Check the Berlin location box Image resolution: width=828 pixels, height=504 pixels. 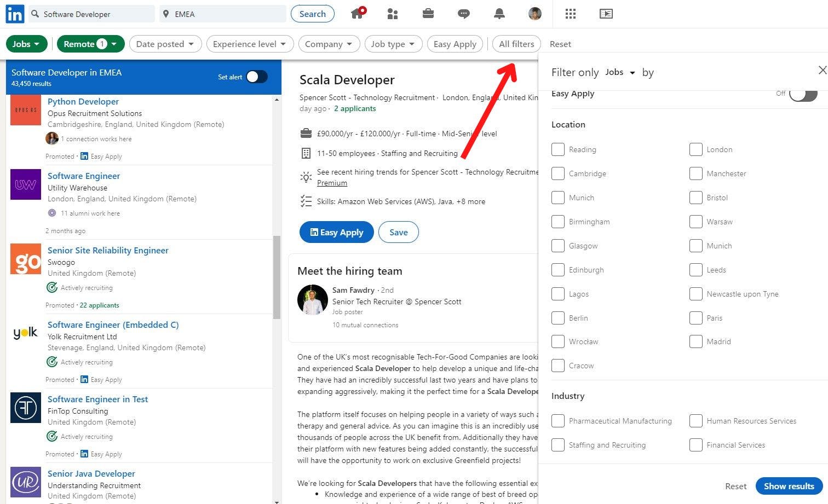point(558,318)
